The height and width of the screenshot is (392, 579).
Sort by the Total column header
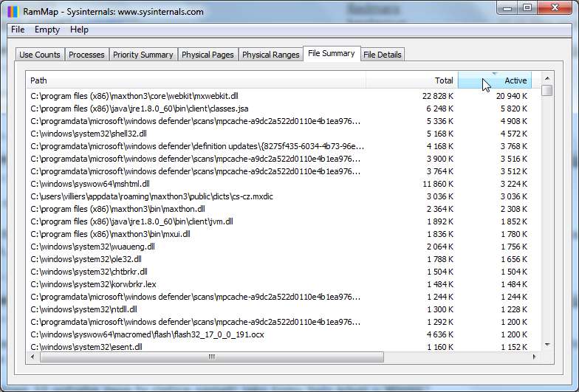point(412,80)
